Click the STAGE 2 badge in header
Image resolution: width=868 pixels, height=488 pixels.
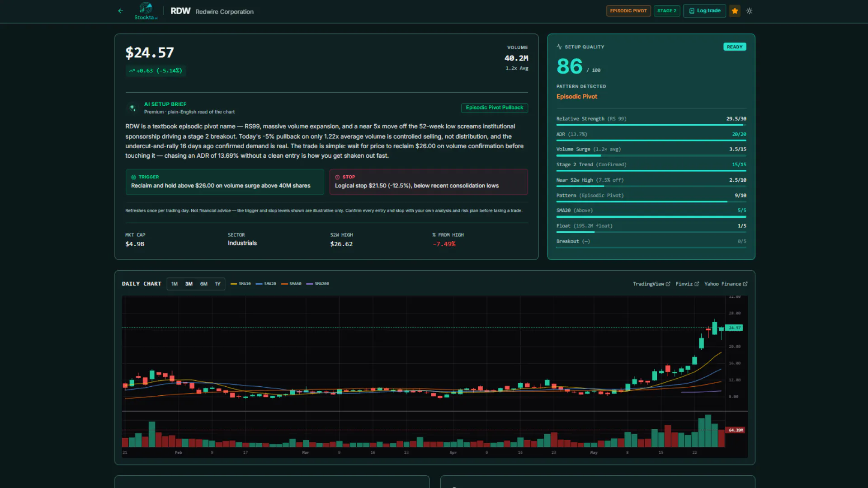coord(666,11)
